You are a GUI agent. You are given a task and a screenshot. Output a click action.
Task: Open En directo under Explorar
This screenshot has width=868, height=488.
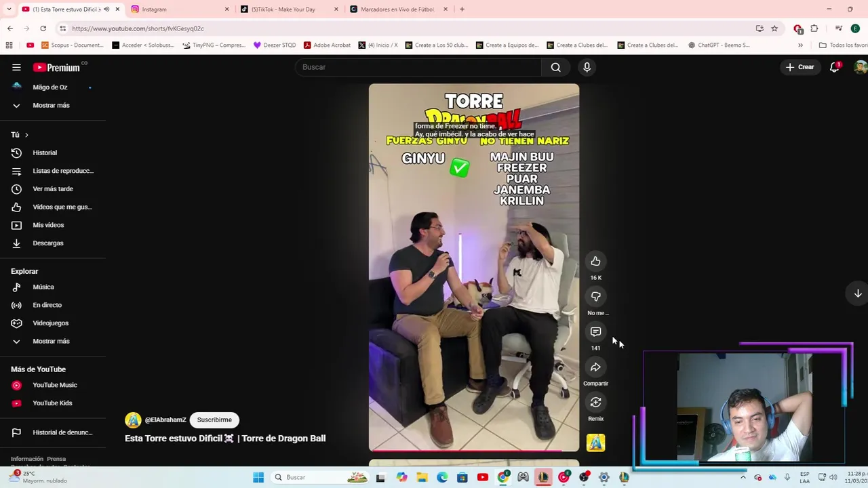coord(52,305)
